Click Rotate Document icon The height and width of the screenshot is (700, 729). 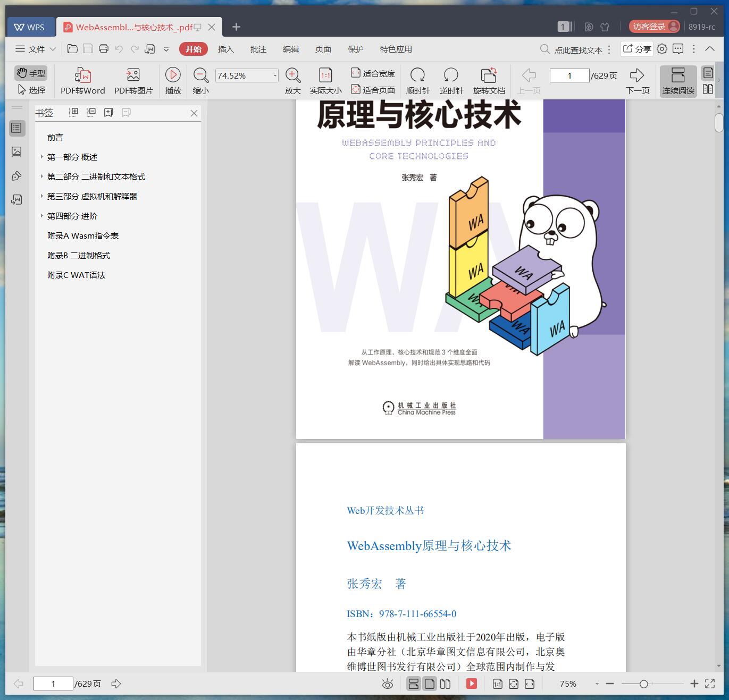(x=489, y=81)
